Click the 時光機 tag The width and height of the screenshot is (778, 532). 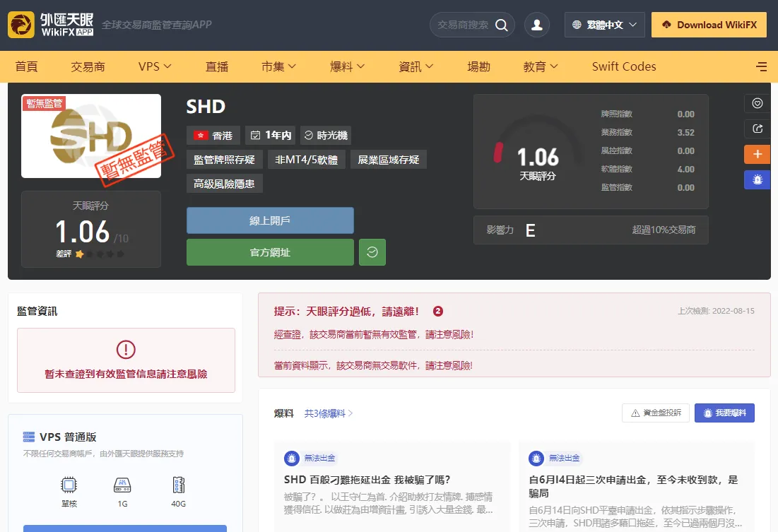point(326,136)
